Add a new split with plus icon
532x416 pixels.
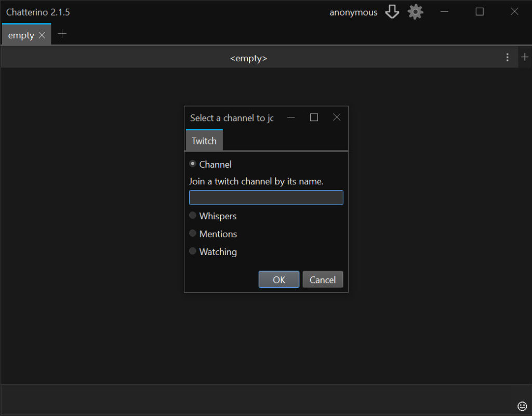[x=525, y=57]
